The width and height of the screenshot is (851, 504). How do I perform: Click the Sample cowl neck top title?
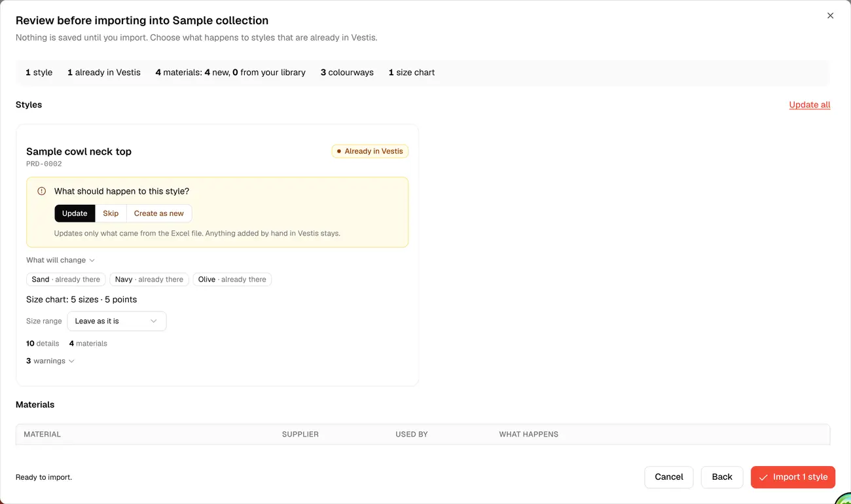pos(79,151)
